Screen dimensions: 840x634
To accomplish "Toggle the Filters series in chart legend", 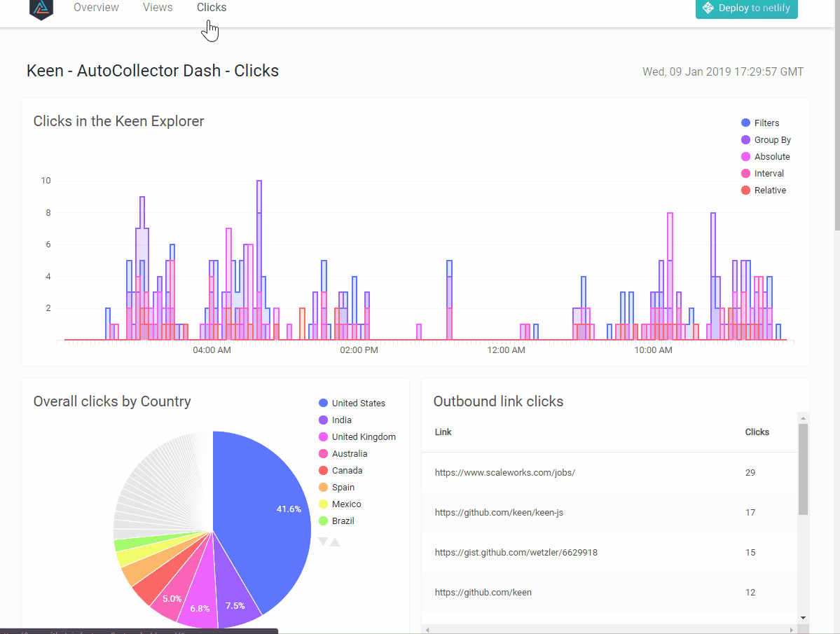I will pyautogui.click(x=760, y=123).
